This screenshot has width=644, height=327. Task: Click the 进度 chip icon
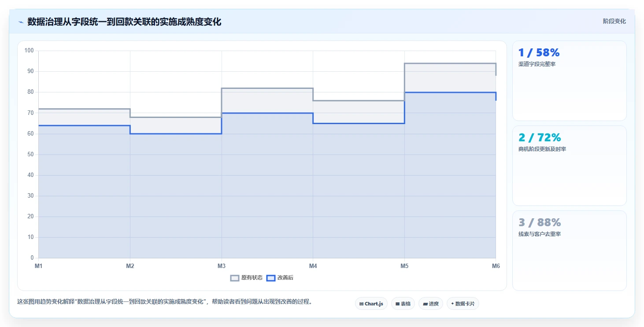pyautogui.click(x=425, y=304)
